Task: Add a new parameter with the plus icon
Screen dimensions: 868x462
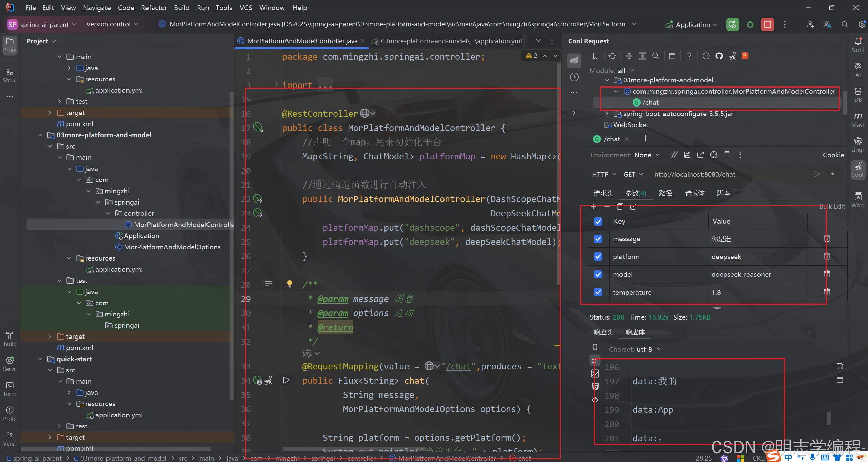Action: point(593,206)
